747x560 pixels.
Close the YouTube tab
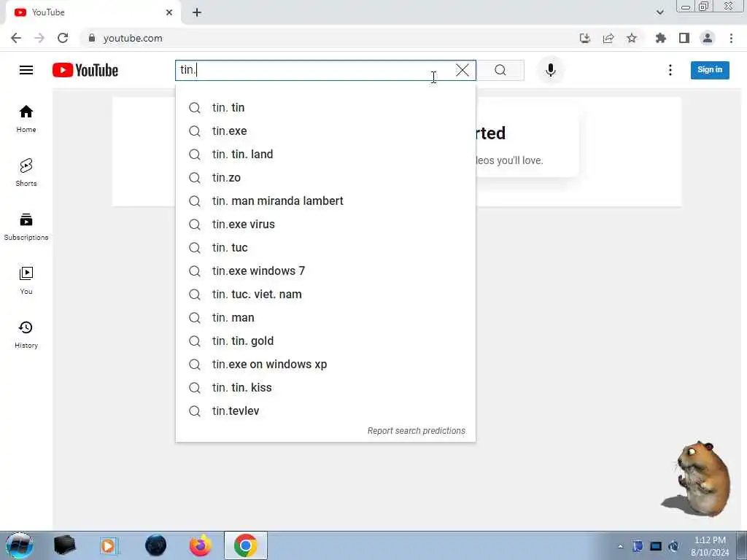click(x=169, y=12)
